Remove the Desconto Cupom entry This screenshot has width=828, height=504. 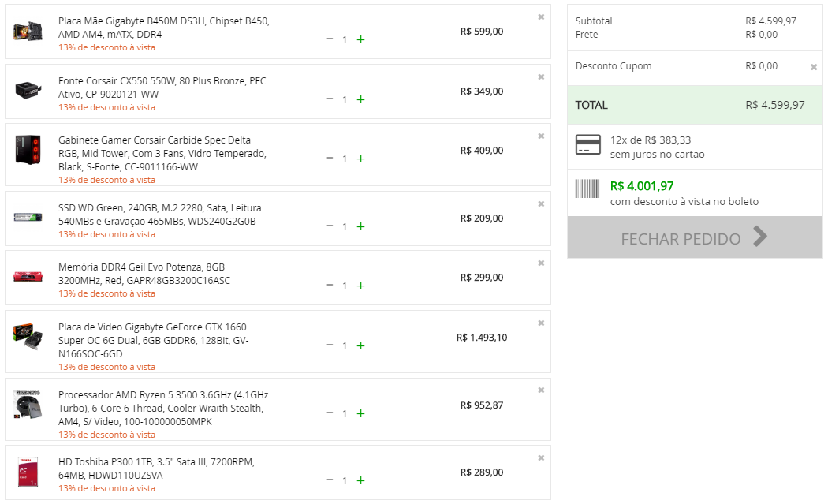coord(814,67)
